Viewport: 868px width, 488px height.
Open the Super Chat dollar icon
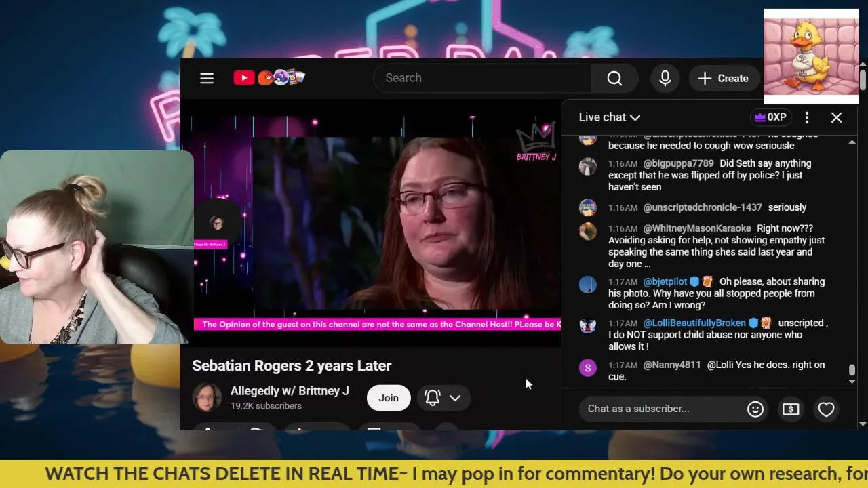791,409
